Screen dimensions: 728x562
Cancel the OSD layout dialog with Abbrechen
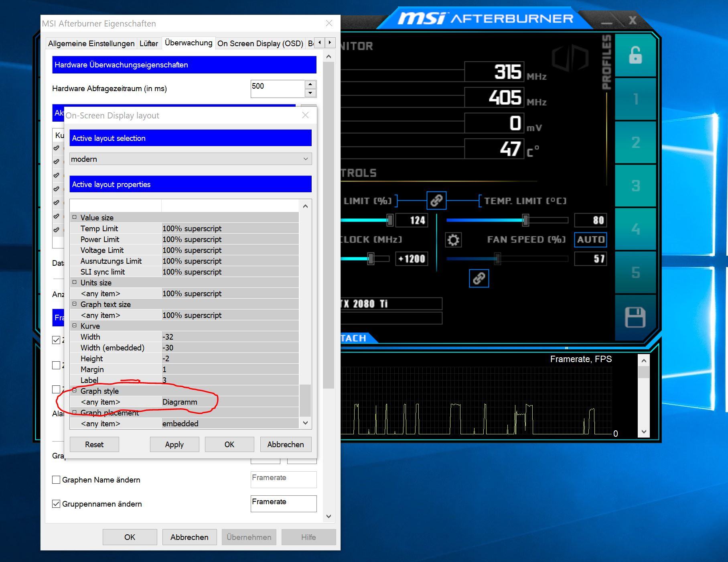tap(286, 444)
